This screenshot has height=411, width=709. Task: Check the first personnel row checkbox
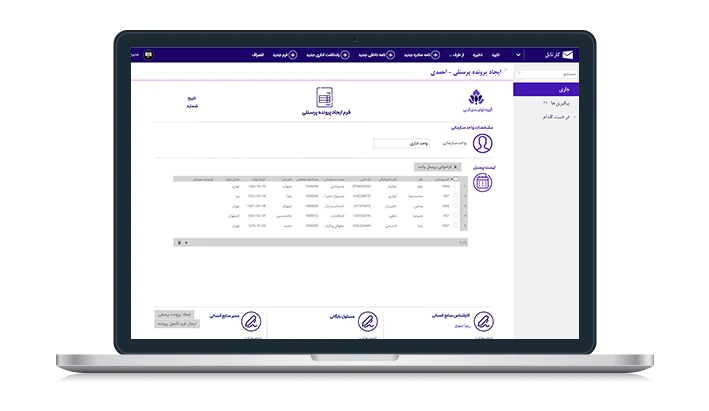pyautogui.click(x=455, y=186)
